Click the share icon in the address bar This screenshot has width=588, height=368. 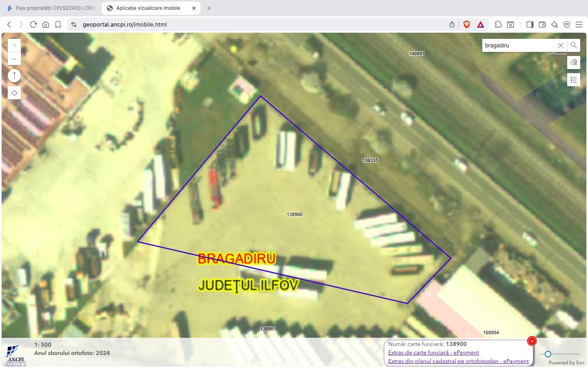click(452, 25)
